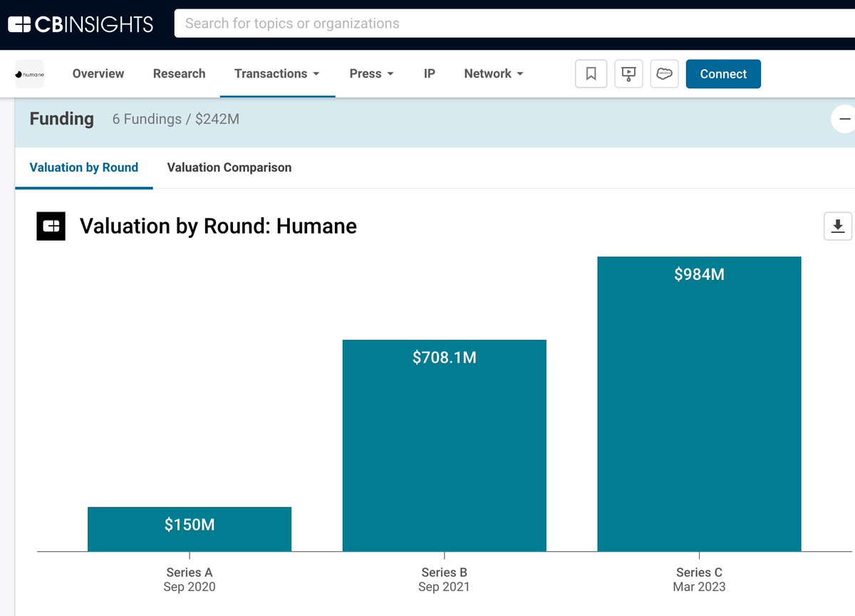
Task: Select the Valuation by Round tab
Action: click(84, 167)
